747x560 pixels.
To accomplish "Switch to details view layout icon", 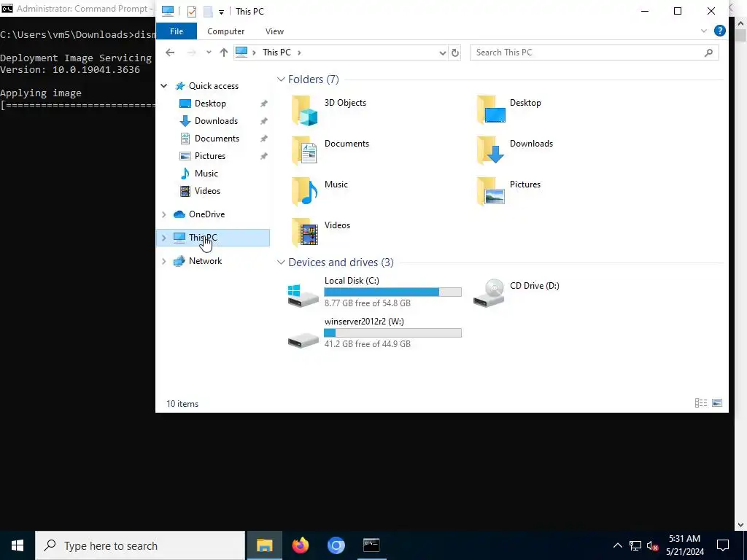I will pos(701,402).
